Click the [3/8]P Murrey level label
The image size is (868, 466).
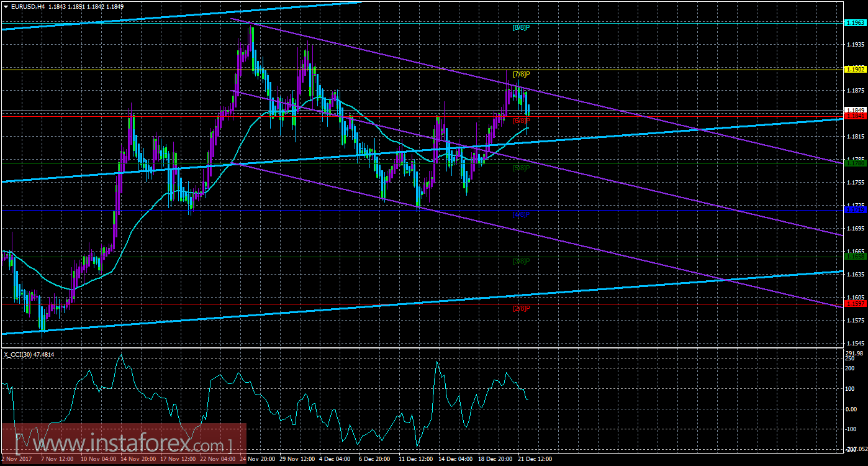point(521,261)
